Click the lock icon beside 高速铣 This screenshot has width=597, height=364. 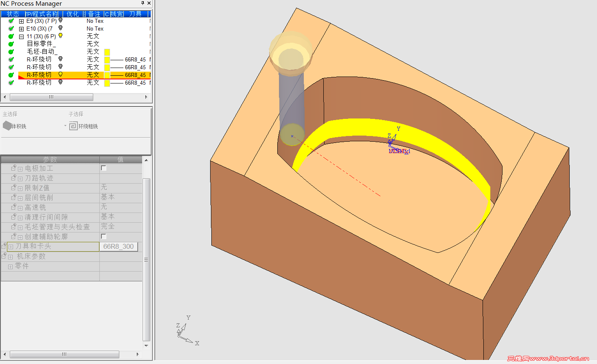point(14,207)
